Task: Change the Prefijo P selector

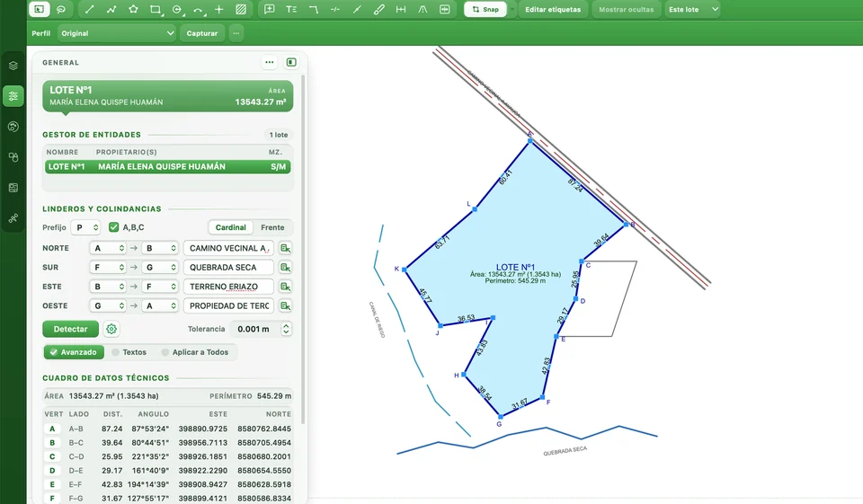Action: [86, 227]
